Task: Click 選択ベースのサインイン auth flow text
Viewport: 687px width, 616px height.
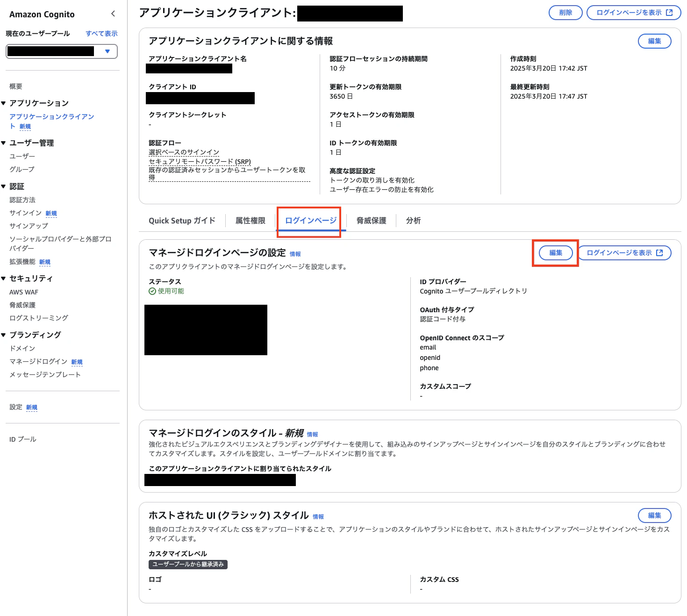Action: (184, 152)
